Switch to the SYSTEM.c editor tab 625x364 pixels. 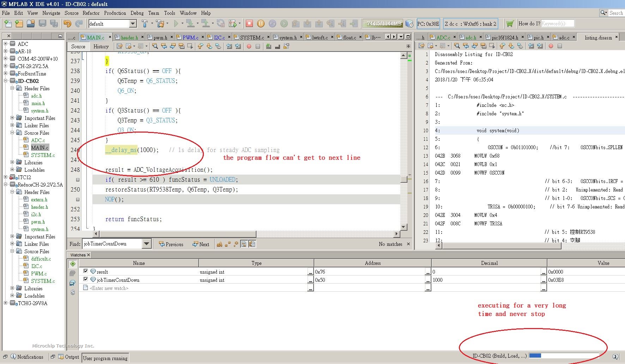tap(252, 37)
